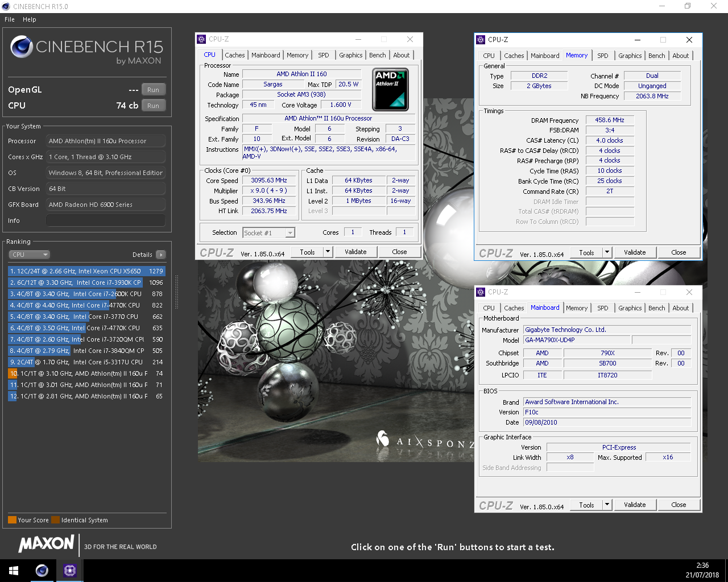Open CPU-Z icon in taskbar
Image resolution: width=728 pixels, height=582 pixels.
tap(70, 571)
